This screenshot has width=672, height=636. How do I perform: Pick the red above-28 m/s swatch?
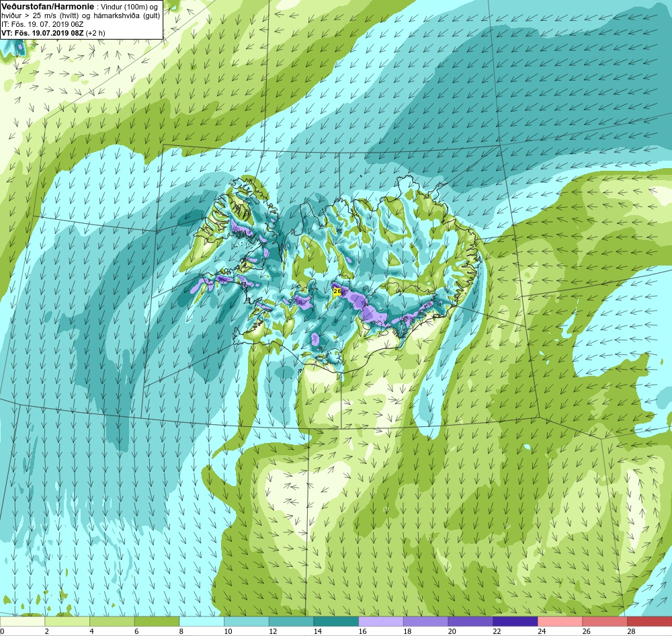tap(649, 621)
